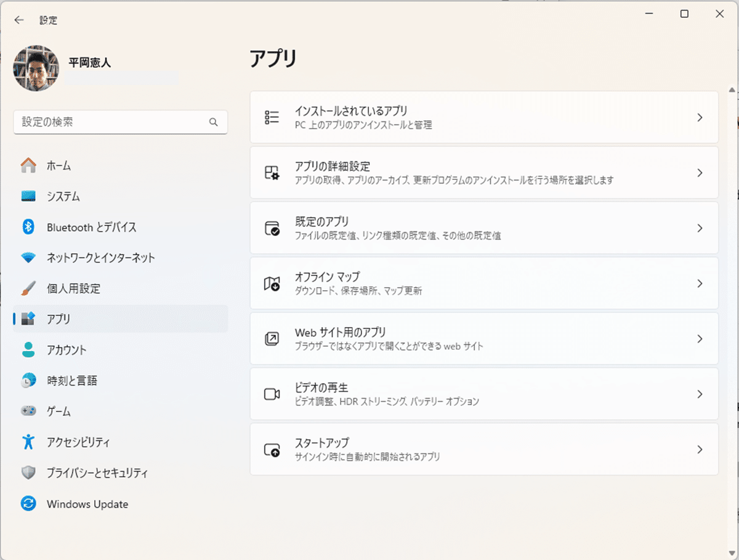Select 個人用設定 in sidebar
The height and width of the screenshot is (560, 739).
(x=120, y=288)
